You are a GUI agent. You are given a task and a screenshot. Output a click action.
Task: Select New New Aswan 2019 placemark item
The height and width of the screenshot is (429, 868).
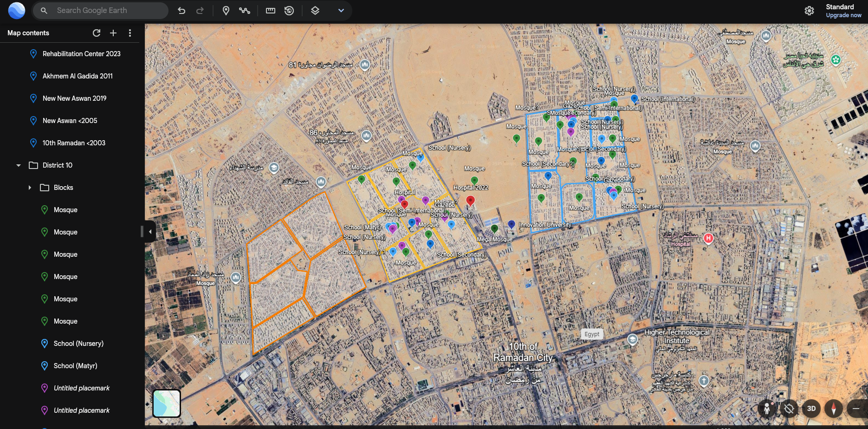pos(74,98)
